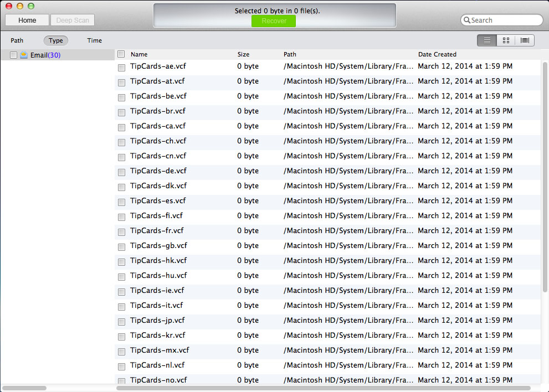Screen dimensions: 549x392
Task: Switch to the Type tab
Action: 55,40
